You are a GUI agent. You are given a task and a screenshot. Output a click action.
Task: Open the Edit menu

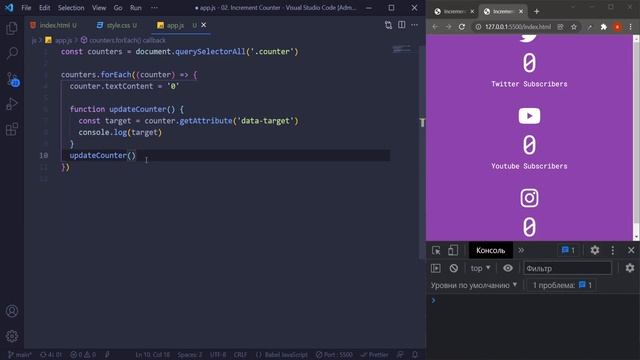(44, 8)
